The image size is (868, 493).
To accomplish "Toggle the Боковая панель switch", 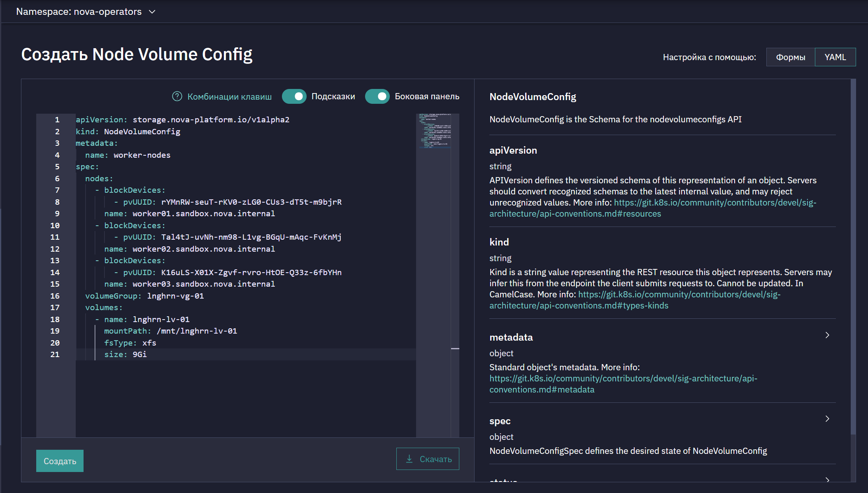I will click(x=377, y=96).
